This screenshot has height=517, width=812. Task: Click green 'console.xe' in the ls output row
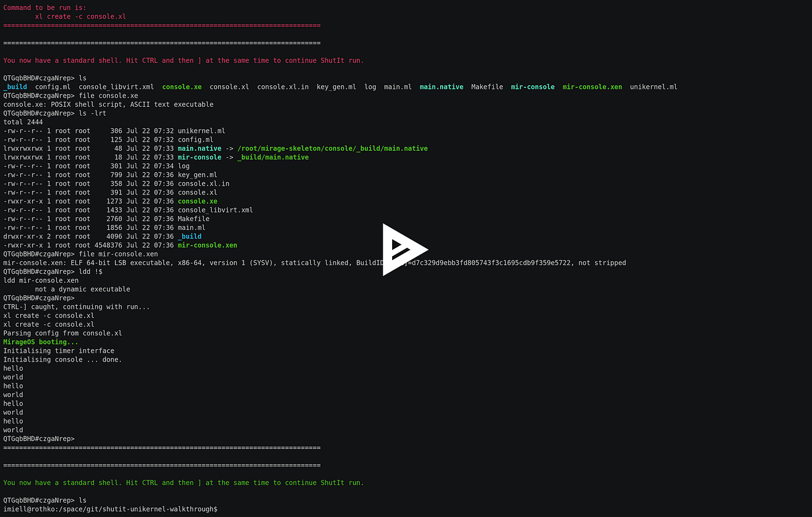[182, 87]
